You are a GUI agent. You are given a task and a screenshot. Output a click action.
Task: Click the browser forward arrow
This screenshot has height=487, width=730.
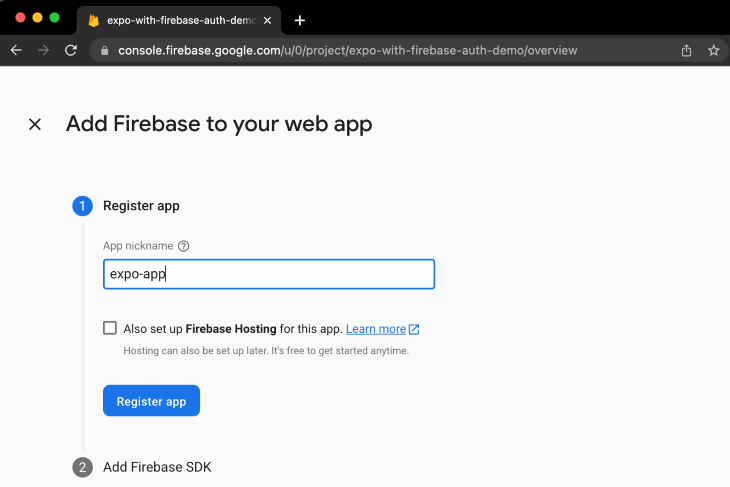[x=43, y=50]
